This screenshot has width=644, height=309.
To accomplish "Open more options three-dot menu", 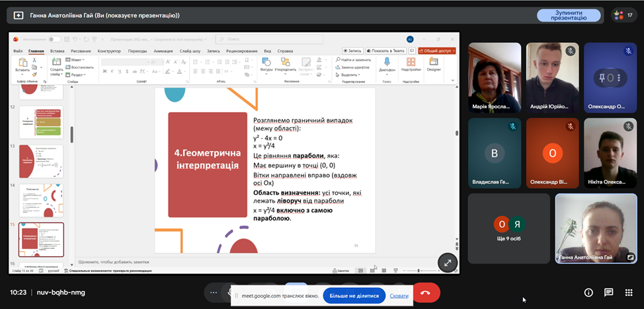I will [x=213, y=292].
